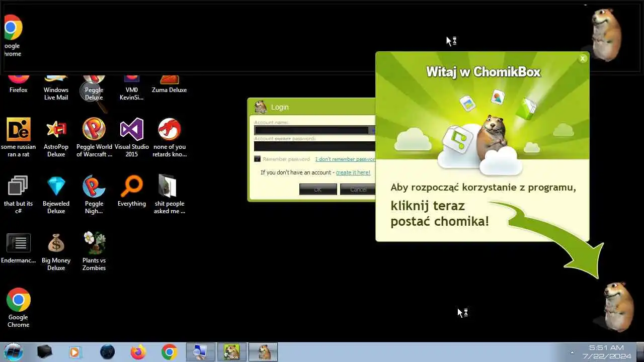Click the black box taskbar icon
The height and width of the screenshot is (362, 644).
click(x=45, y=352)
